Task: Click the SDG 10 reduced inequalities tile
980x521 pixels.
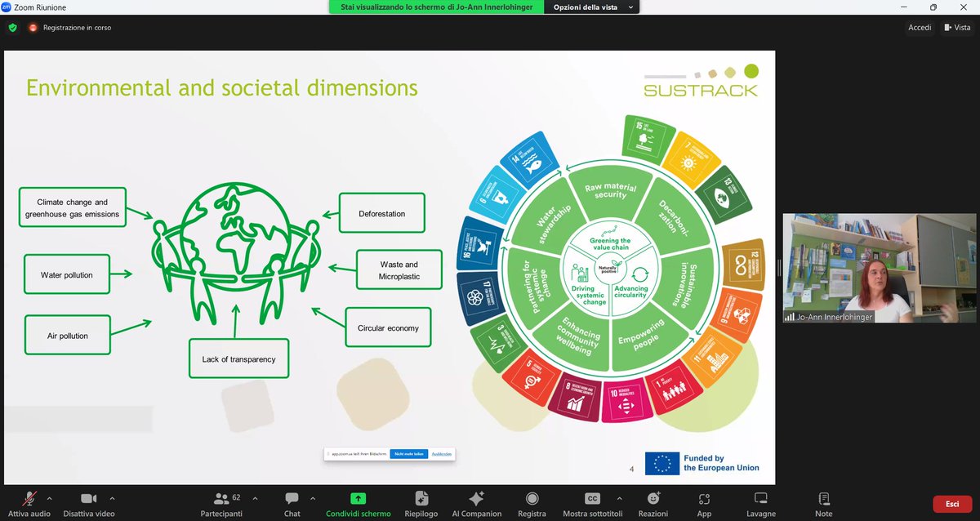Action: pos(625,400)
